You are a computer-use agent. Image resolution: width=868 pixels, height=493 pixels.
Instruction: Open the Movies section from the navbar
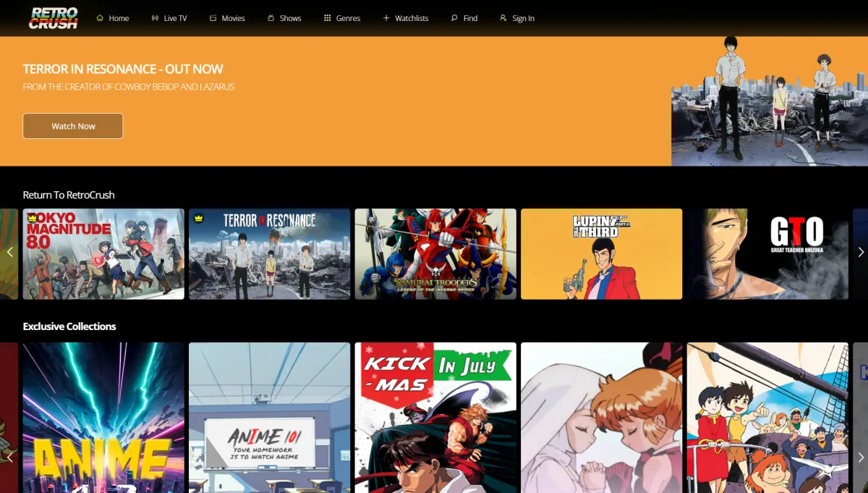coord(227,17)
